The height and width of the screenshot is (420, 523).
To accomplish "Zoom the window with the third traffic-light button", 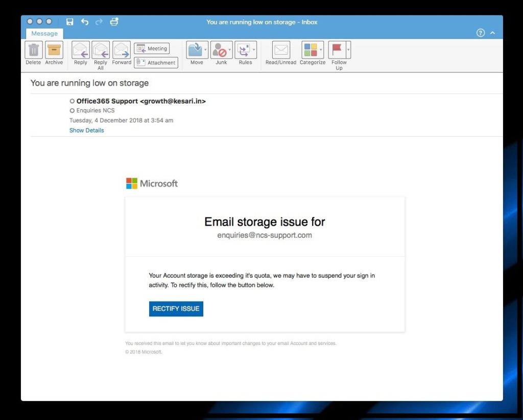I will pyautogui.click(x=49, y=21).
